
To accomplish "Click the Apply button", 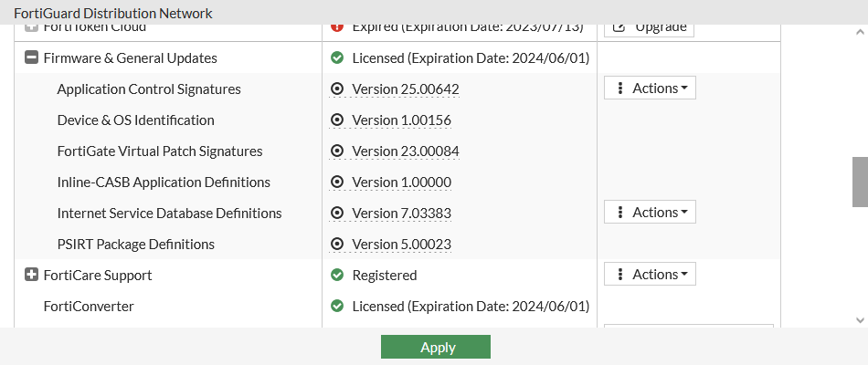I will (x=436, y=347).
